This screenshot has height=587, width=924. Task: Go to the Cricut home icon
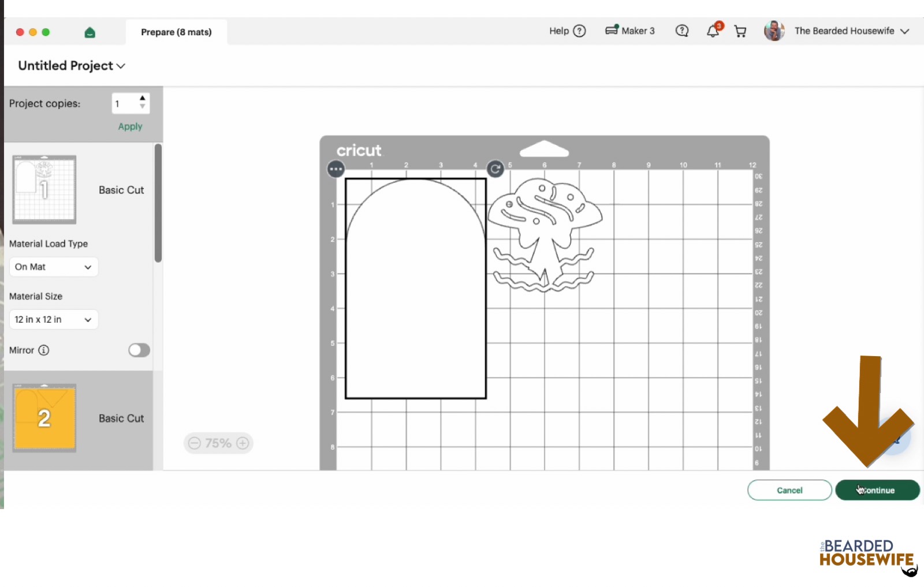[90, 32]
